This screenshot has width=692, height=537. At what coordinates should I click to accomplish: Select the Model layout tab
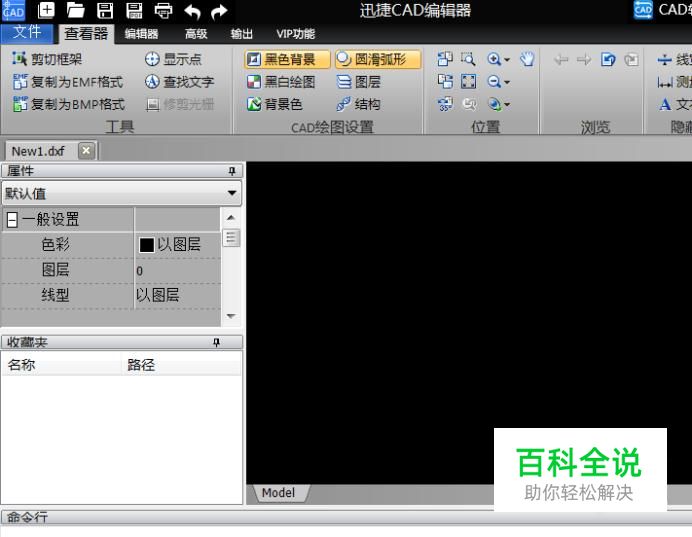(278, 492)
